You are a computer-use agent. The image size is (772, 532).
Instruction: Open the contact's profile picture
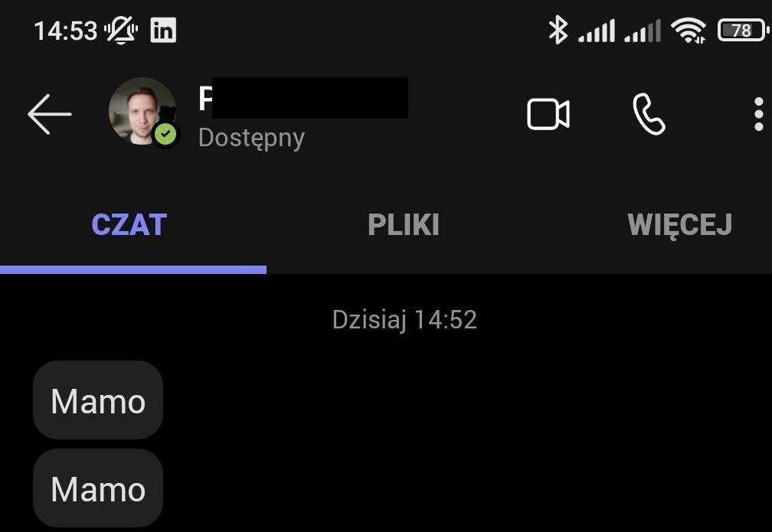tap(142, 111)
